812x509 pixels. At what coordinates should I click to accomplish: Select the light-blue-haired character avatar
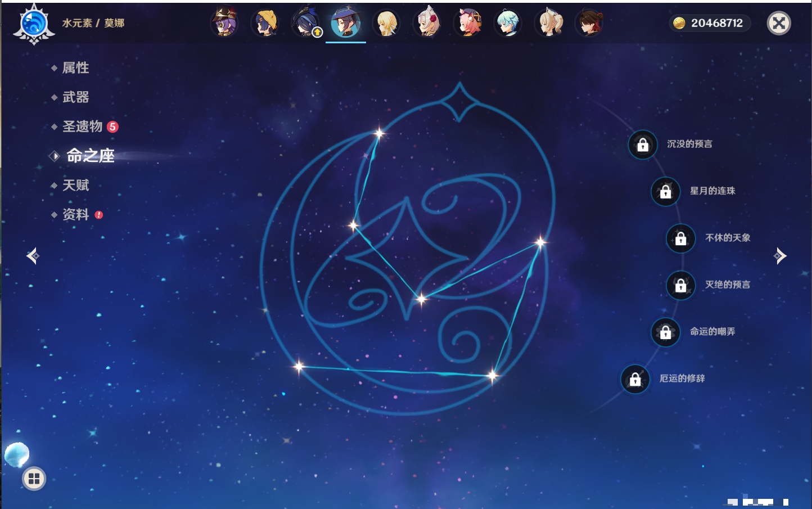pos(508,23)
